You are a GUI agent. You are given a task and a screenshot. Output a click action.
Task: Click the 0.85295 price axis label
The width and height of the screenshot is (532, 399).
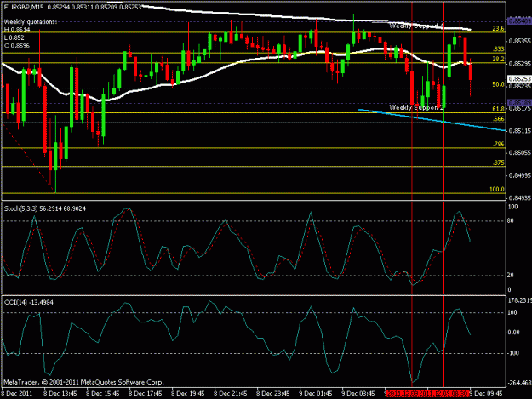click(520, 64)
